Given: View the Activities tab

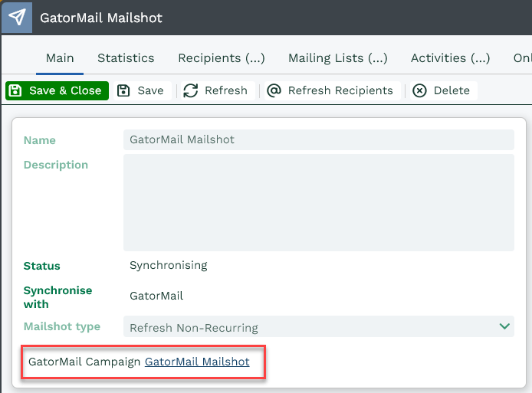Looking at the screenshot, I should [x=450, y=58].
